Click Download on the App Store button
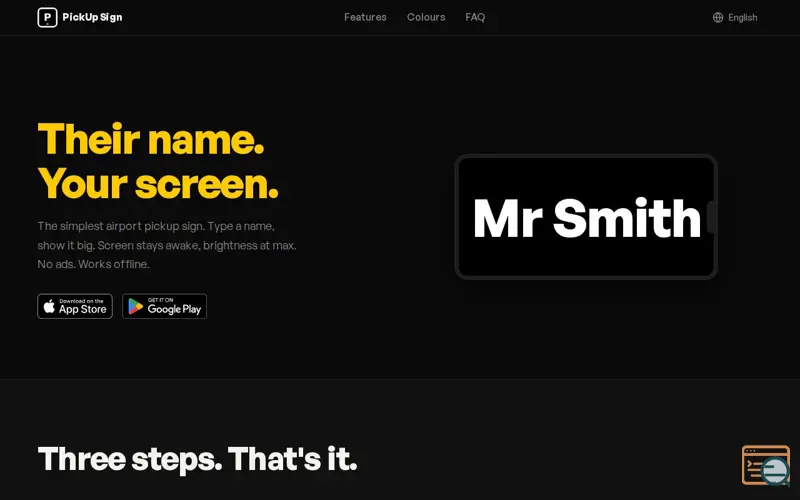The height and width of the screenshot is (500, 800). [x=75, y=306]
